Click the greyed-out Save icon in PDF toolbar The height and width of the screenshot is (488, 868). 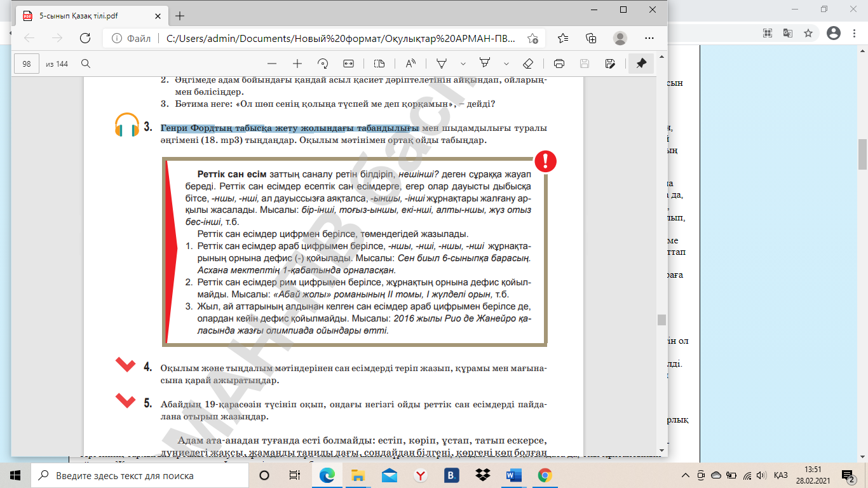click(x=585, y=64)
